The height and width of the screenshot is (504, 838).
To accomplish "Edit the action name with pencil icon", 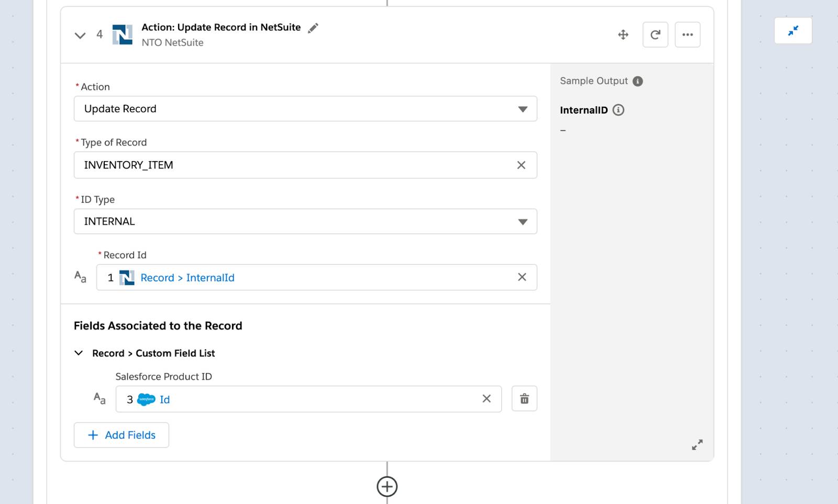I will click(313, 28).
